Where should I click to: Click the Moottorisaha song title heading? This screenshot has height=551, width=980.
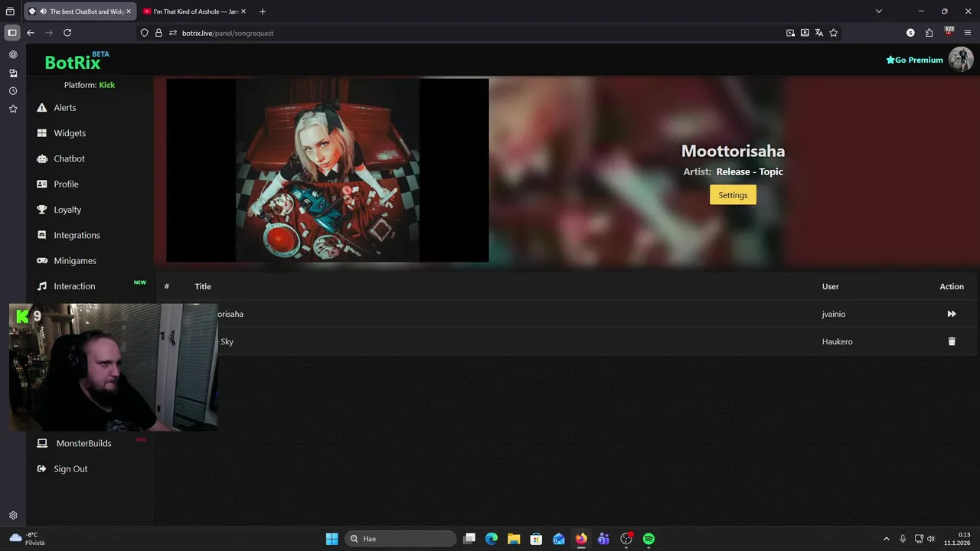coord(733,151)
